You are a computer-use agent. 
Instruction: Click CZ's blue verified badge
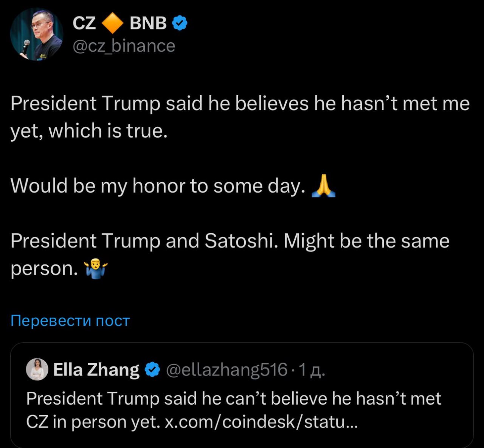(x=180, y=23)
